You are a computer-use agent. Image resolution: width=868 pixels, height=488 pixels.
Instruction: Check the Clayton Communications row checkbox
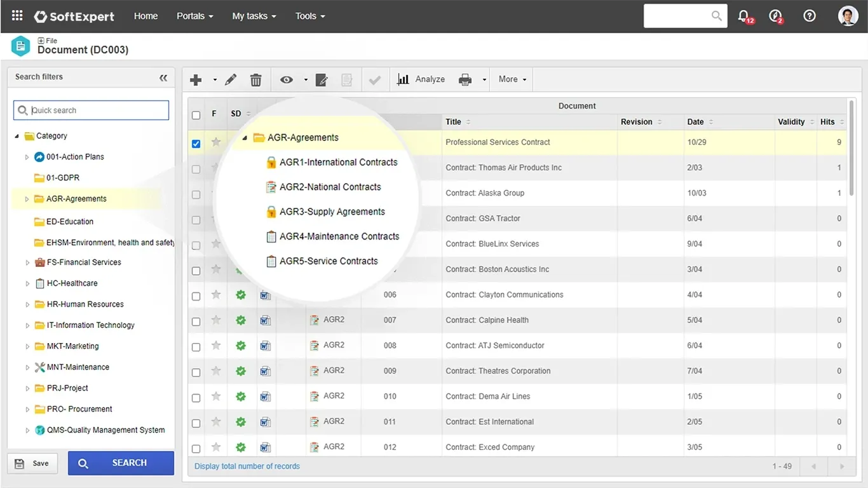[196, 296]
